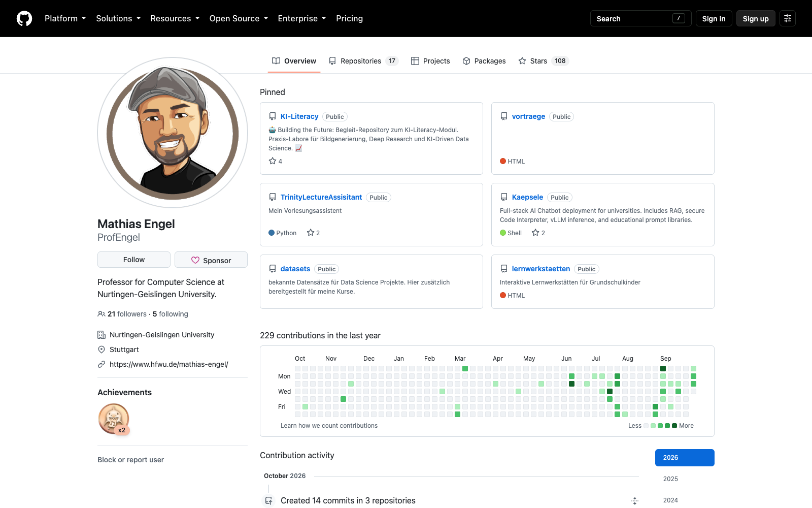Expand the Open Source menu
Viewport: 812px width, 508px height.
(x=239, y=18)
